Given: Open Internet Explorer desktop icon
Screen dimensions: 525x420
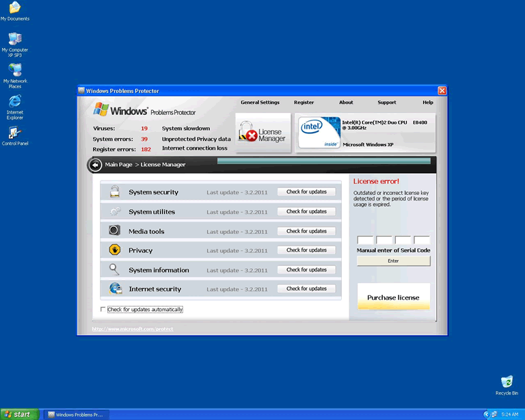Looking at the screenshot, I should tap(14, 103).
